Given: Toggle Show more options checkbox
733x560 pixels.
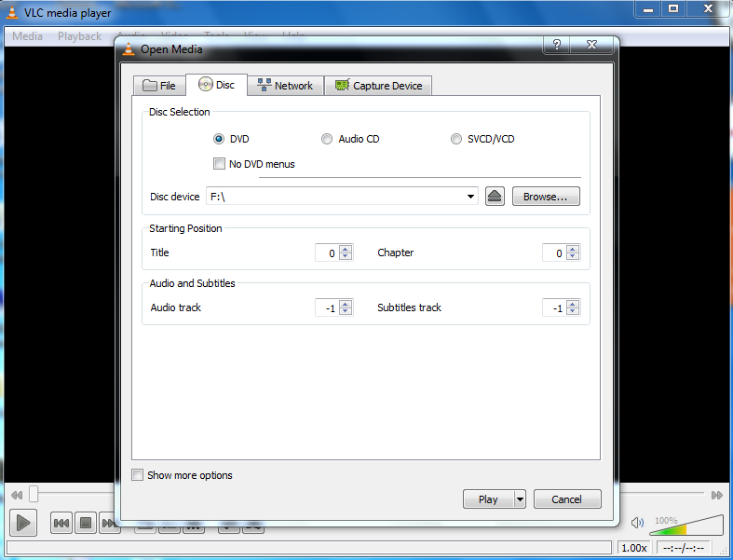Looking at the screenshot, I should point(138,475).
